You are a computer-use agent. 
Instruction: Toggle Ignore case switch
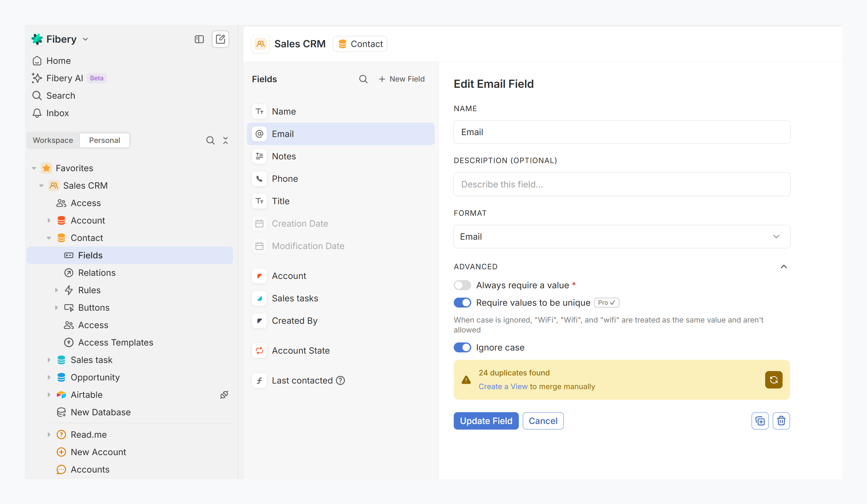(x=462, y=347)
